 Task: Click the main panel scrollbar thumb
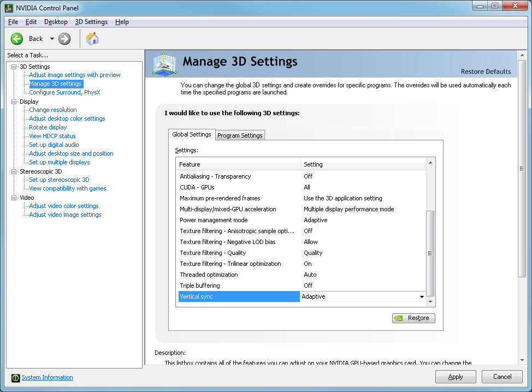522,169
